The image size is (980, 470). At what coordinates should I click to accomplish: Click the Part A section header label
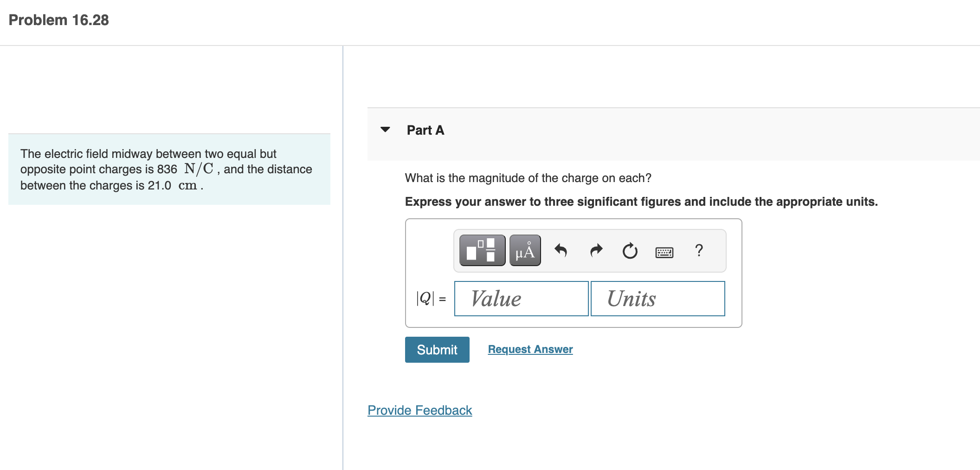(x=425, y=131)
